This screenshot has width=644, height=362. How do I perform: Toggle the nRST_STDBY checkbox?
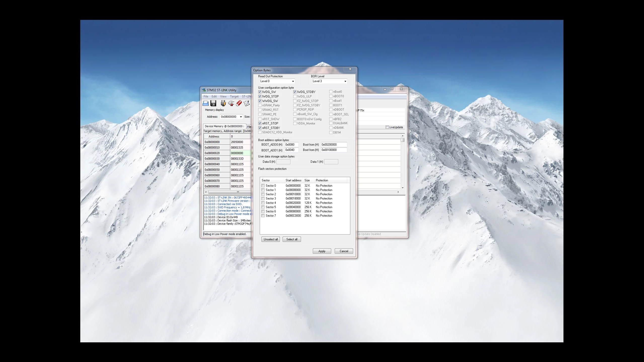click(260, 128)
